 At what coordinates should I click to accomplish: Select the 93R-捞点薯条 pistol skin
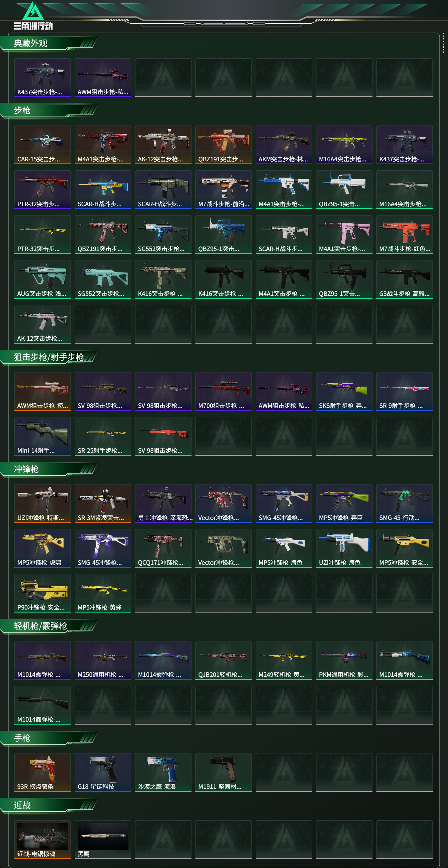[42, 772]
